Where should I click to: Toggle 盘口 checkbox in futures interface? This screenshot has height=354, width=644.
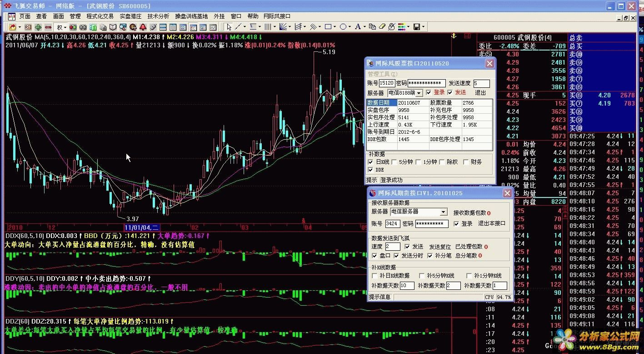click(x=374, y=256)
